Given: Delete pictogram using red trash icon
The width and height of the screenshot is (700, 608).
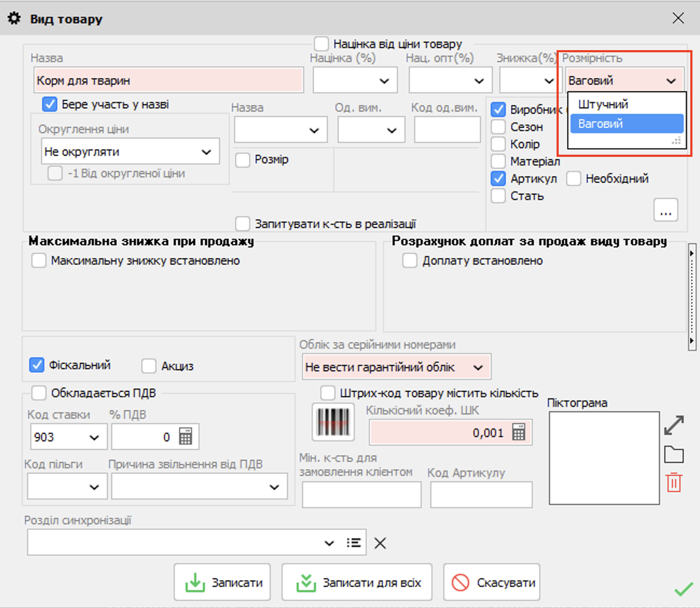Looking at the screenshot, I should click(x=674, y=482).
